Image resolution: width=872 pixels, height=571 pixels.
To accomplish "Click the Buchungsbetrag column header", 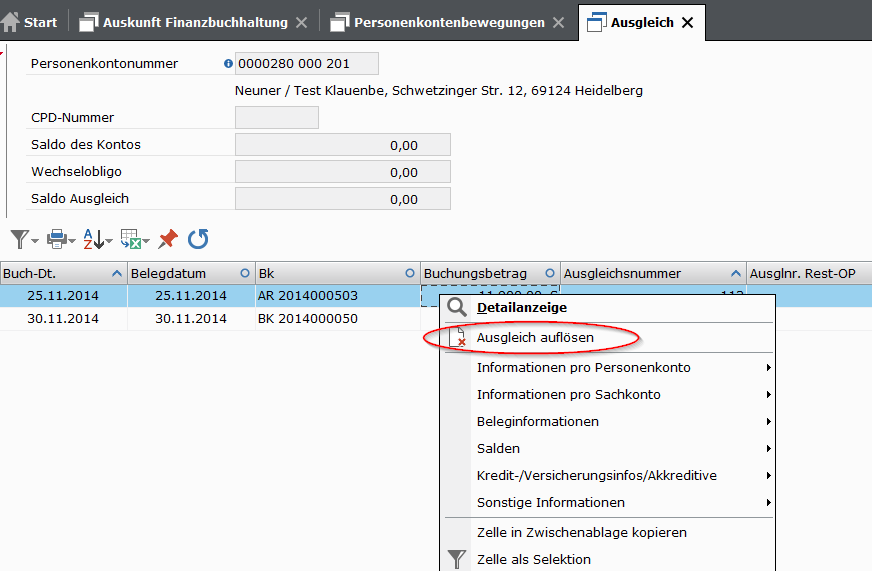I will coord(490,274).
